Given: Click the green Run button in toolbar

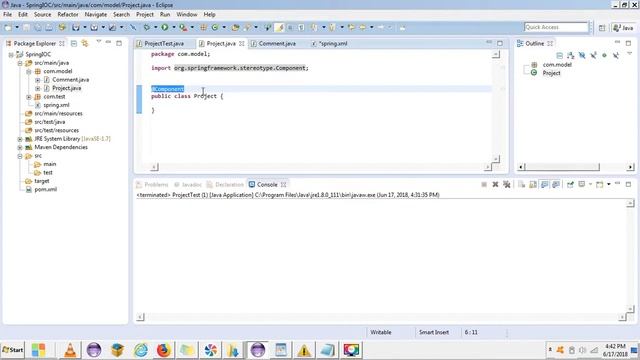Looking at the screenshot, I should click(164, 27).
